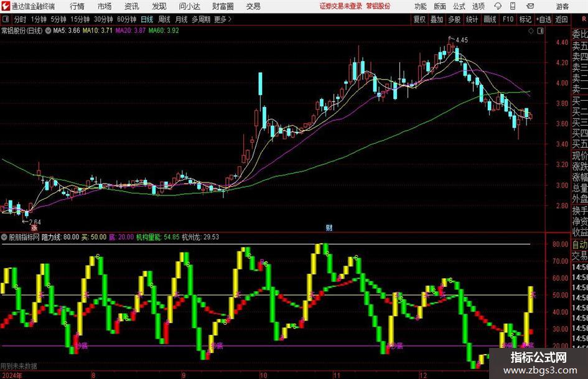Open the 发现 menu
Image resolution: width=588 pixels, height=379 pixels.
(159, 6)
